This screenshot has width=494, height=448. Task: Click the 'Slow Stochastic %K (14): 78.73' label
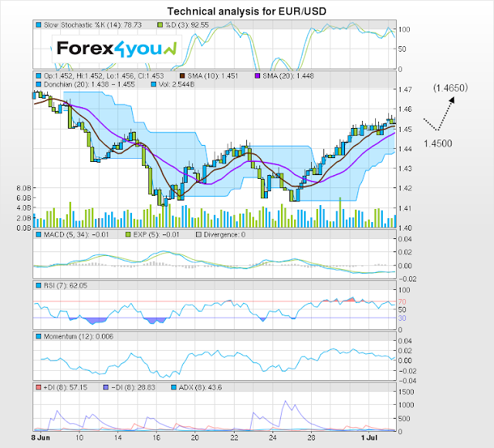tap(93, 25)
